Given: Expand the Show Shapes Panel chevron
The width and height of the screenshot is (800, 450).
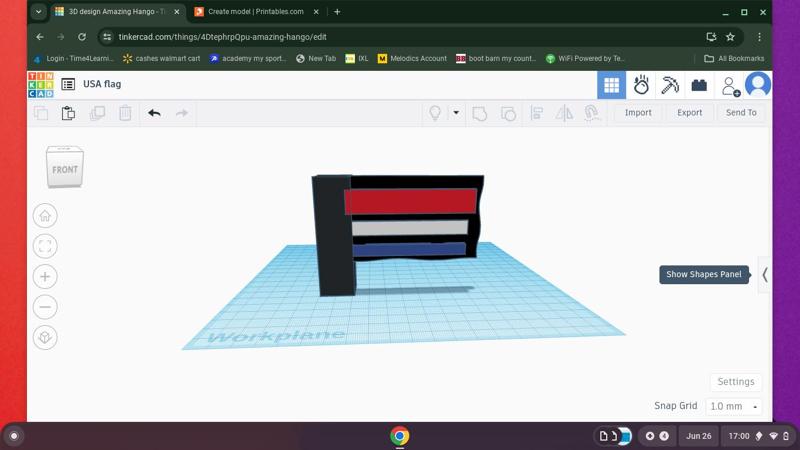Looking at the screenshot, I should [x=764, y=275].
